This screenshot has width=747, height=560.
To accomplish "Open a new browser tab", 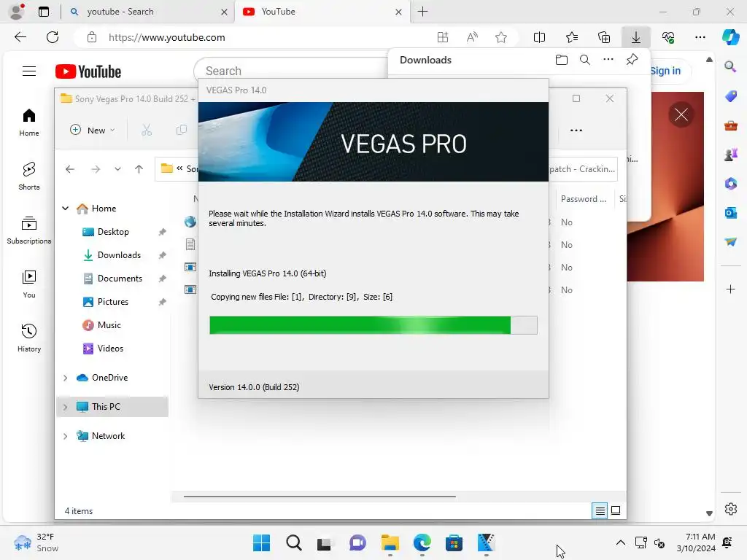I will click(x=422, y=12).
